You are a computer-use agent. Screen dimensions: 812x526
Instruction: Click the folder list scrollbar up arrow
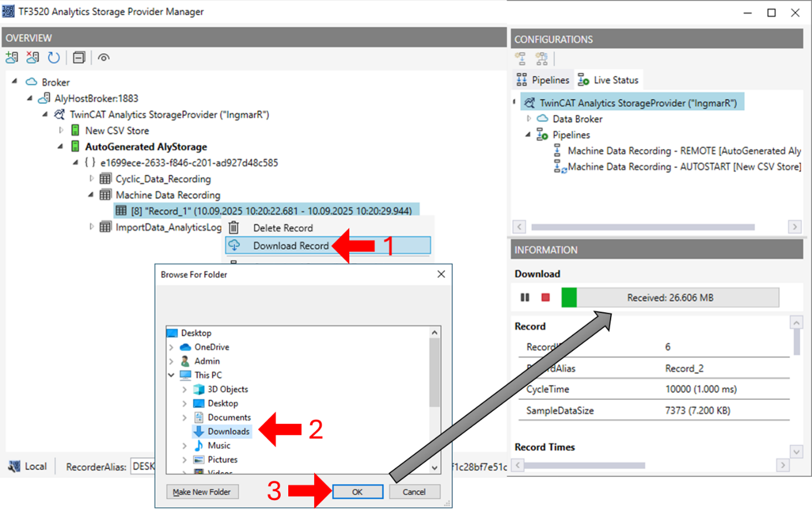coord(435,332)
